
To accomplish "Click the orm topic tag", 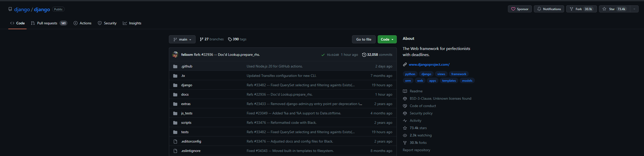I will pos(408,81).
